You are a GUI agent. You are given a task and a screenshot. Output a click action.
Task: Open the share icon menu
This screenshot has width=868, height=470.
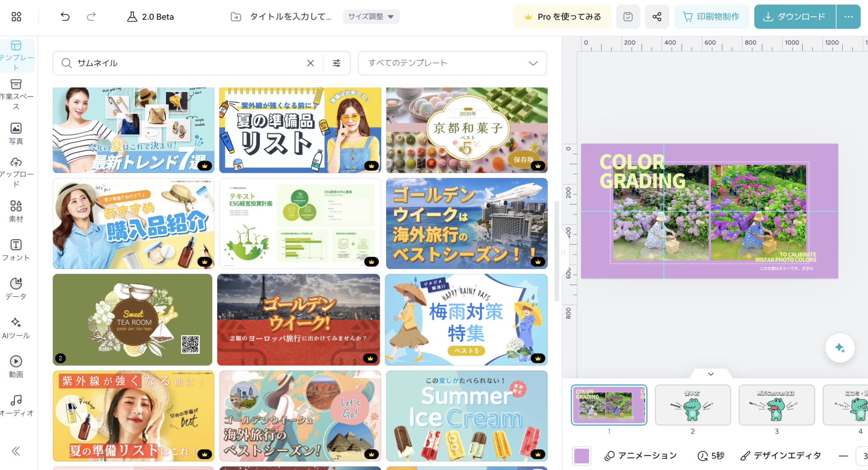(x=657, y=17)
